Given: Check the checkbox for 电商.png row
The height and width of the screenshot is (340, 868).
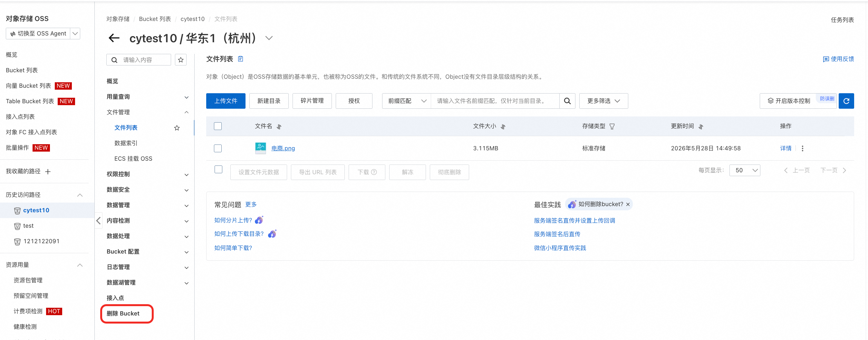Looking at the screenshot, I should [x=218, y=148].
